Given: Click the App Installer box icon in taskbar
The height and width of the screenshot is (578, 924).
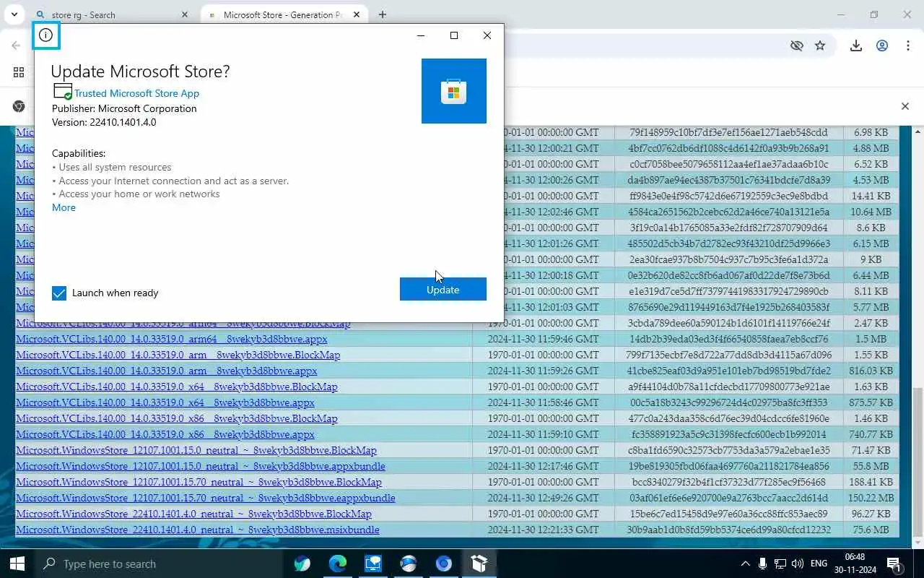Looking at the screenshot, I should coord(479,564).
